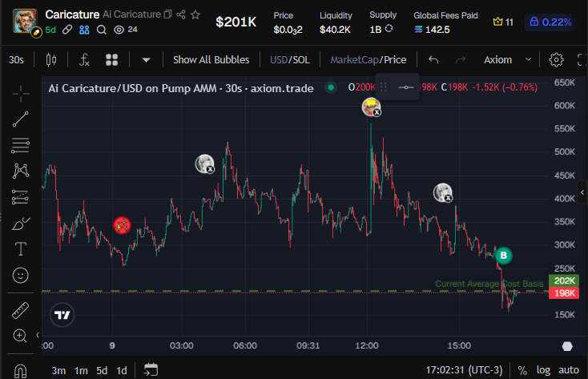This screenshot has height=379, width=588.
Task: Select the 5d time range
Action: pyautogui.click(x=102, y=371)
